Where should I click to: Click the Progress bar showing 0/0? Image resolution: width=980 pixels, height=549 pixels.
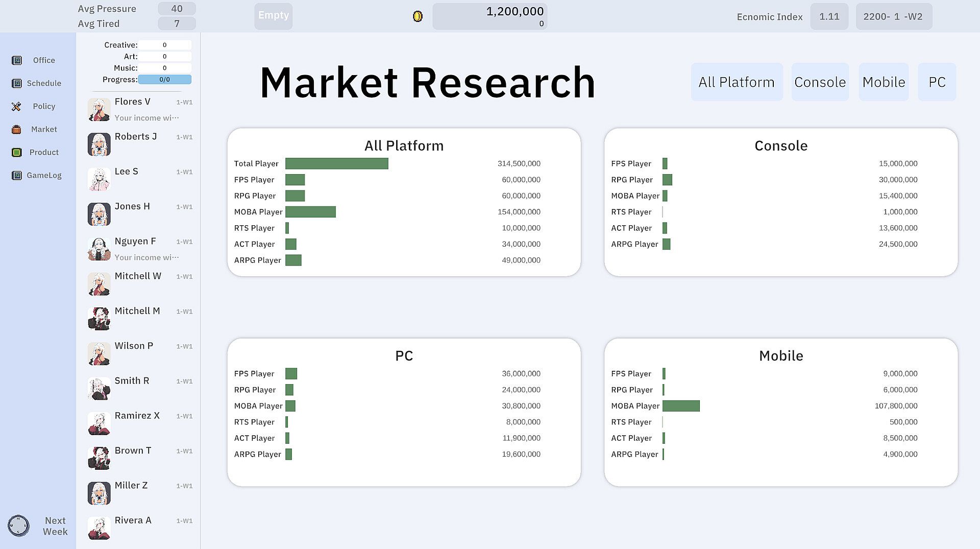(164, 80)
